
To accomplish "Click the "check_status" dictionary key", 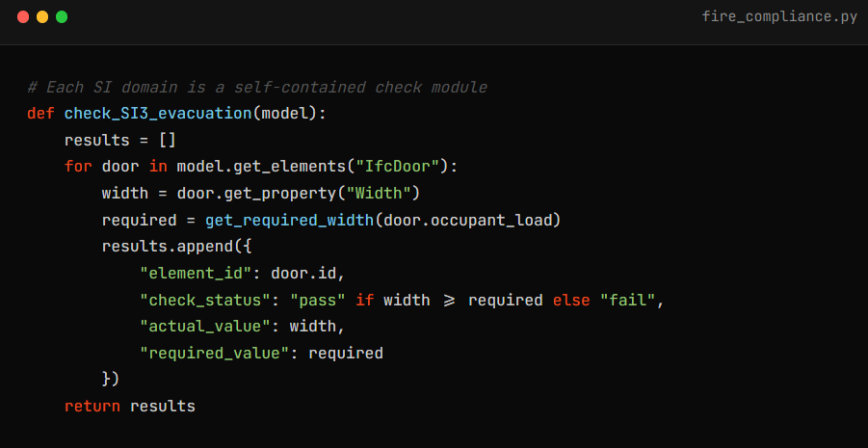I will [209, 300].
